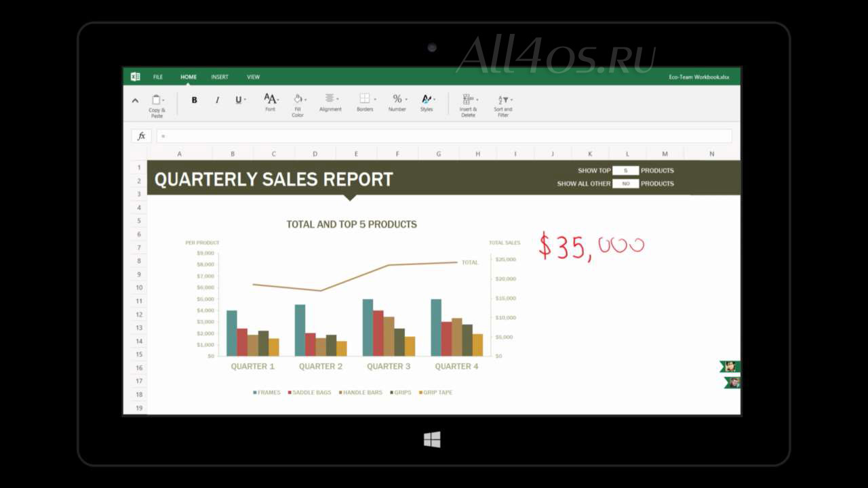Toggle italic formatting
Screen dimensions: 868x488
click(x=217, y=100)
